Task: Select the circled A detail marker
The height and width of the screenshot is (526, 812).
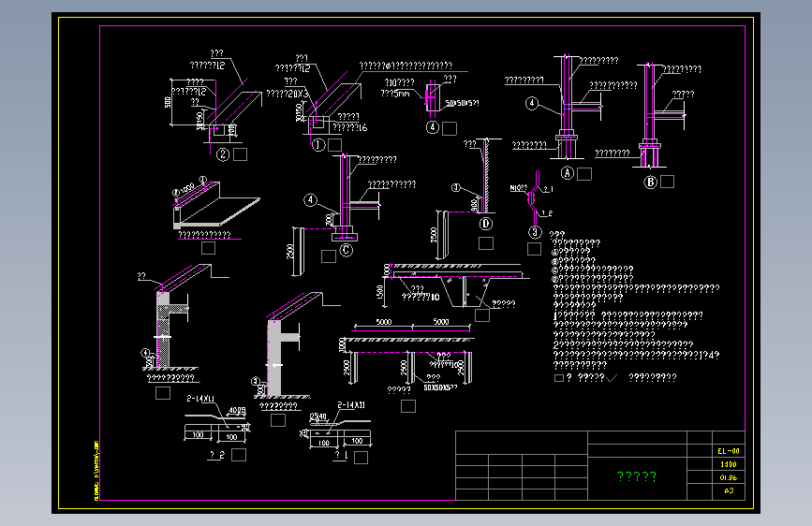Action: click(568, 173)
